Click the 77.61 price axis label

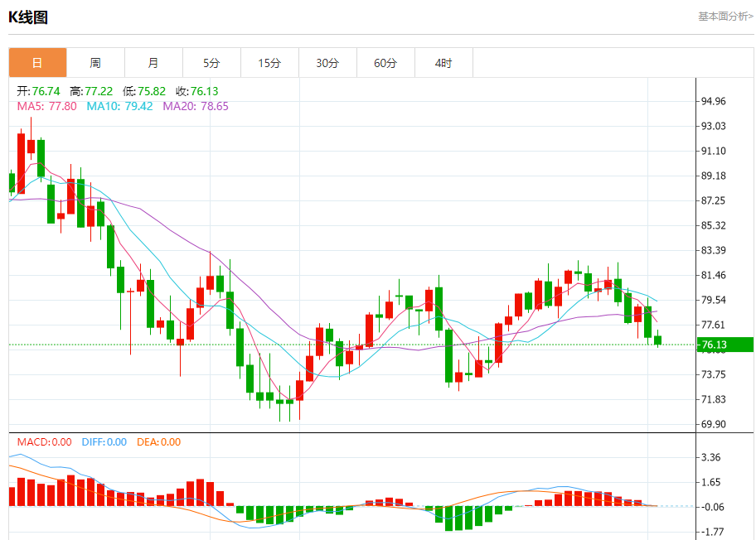[x=713, y=325]
